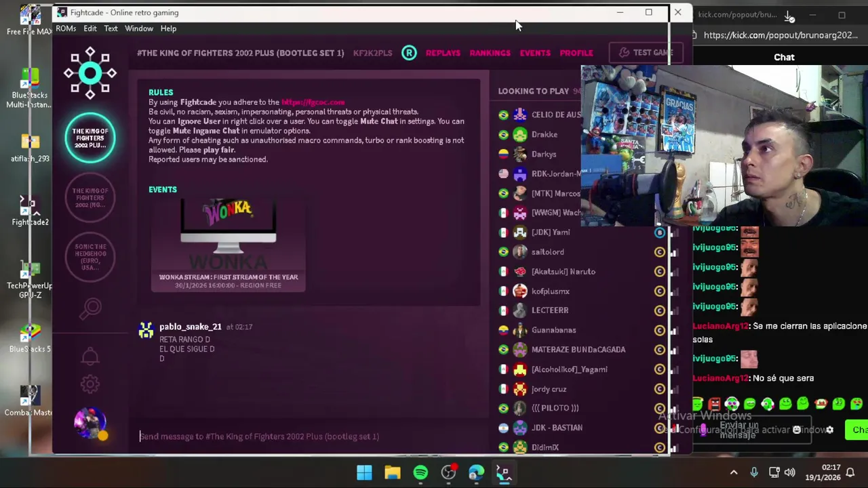Click pablo_snake_21 username in chat
The image size is (868, 488).
191,327
